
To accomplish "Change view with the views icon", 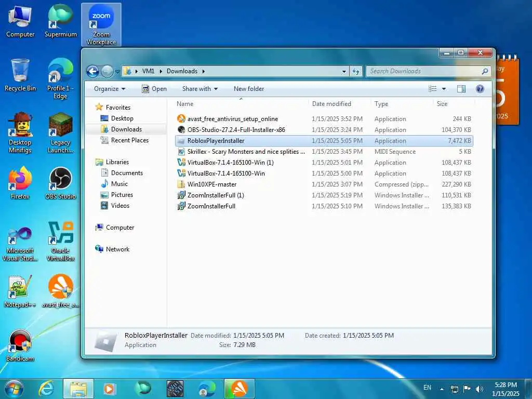I will pos(433,89).
